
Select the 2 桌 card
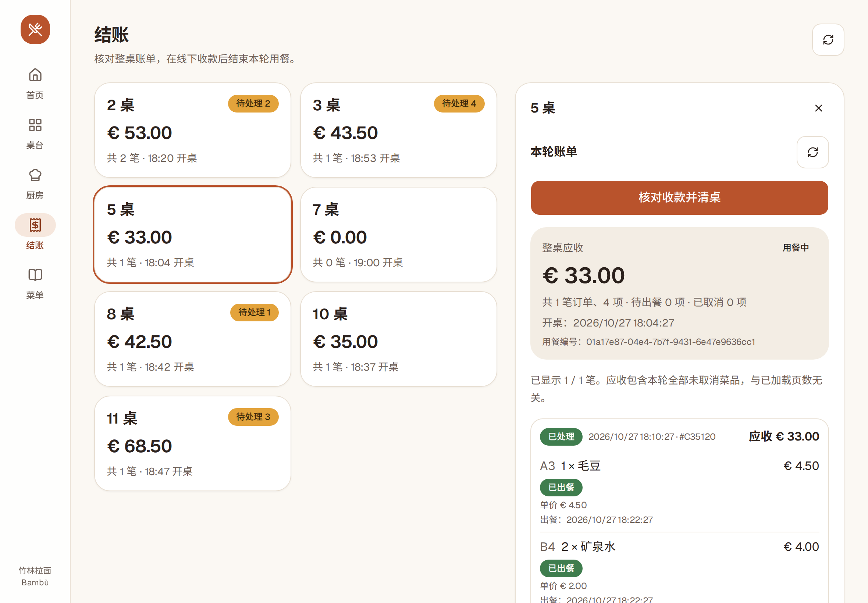coord(192,130)
